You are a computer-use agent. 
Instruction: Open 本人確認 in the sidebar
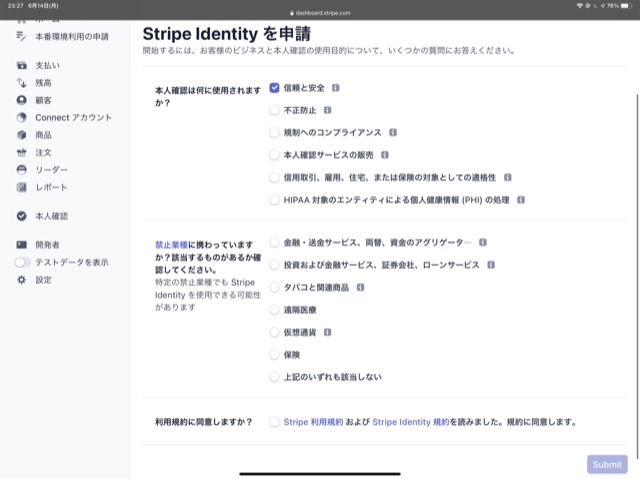pos(51,216)
